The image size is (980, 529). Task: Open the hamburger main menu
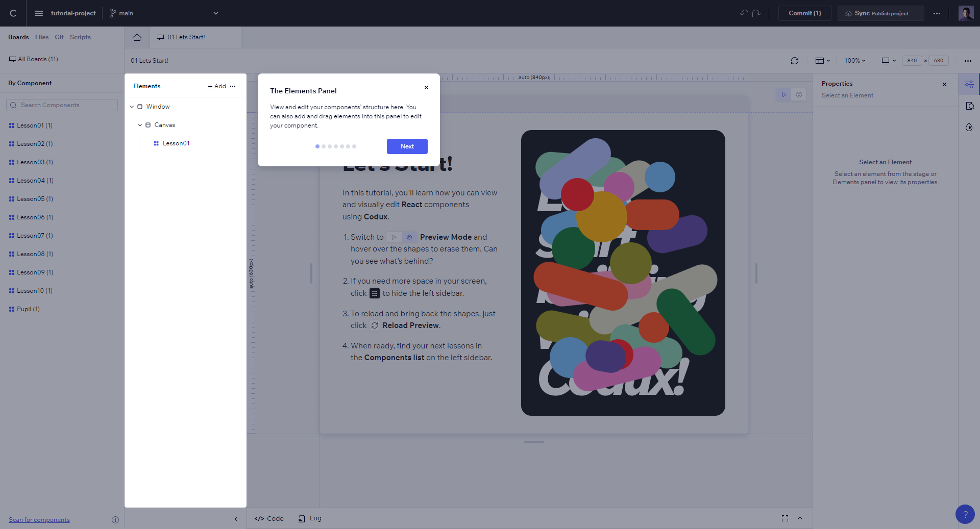click(39, 13)
